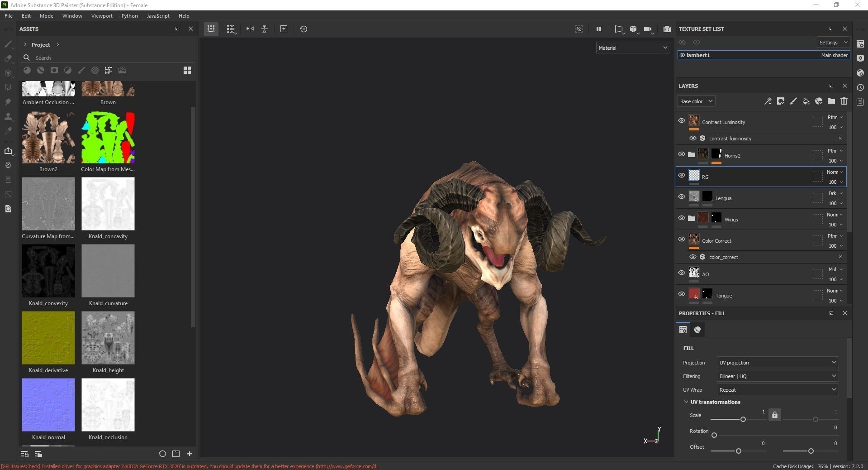Open Texture Set Settings dropdown
Screen dimensions: 868x470
click(833, 43)
